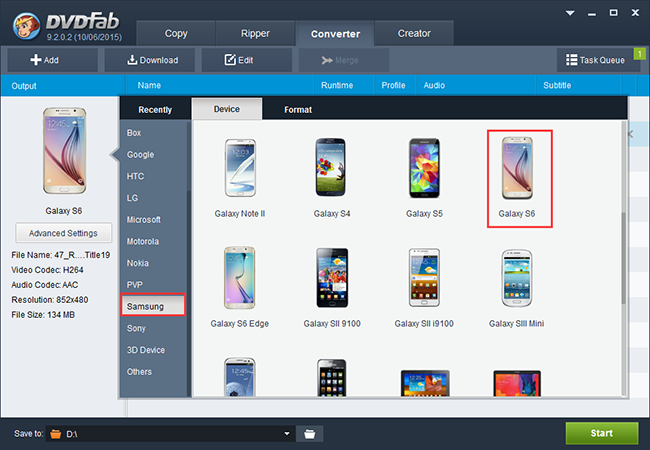The width and height of the screenshot is (650, 450).
Task: Select the Galaxy SIII Mini device icon
Action: 517,278
